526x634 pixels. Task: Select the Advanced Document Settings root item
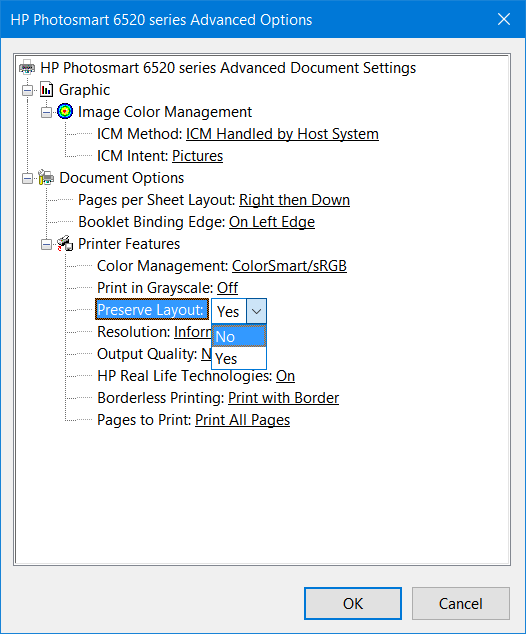pos(228,68)
